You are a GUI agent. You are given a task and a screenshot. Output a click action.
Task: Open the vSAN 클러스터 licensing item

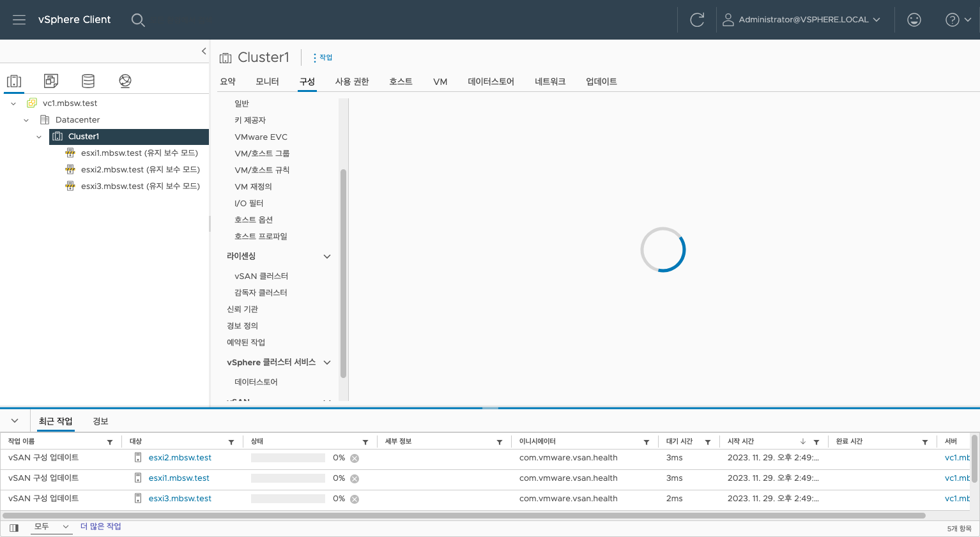[261, 276]
